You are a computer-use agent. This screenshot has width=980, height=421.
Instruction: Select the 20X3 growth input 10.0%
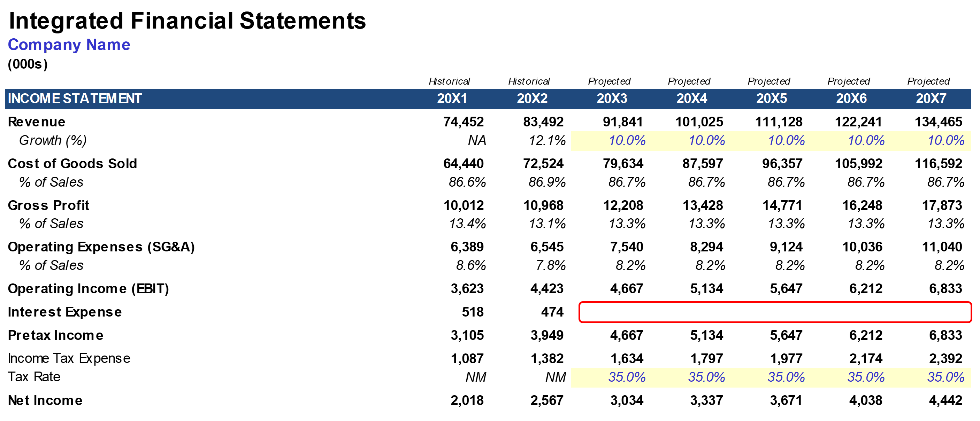[x=627, y=141]
